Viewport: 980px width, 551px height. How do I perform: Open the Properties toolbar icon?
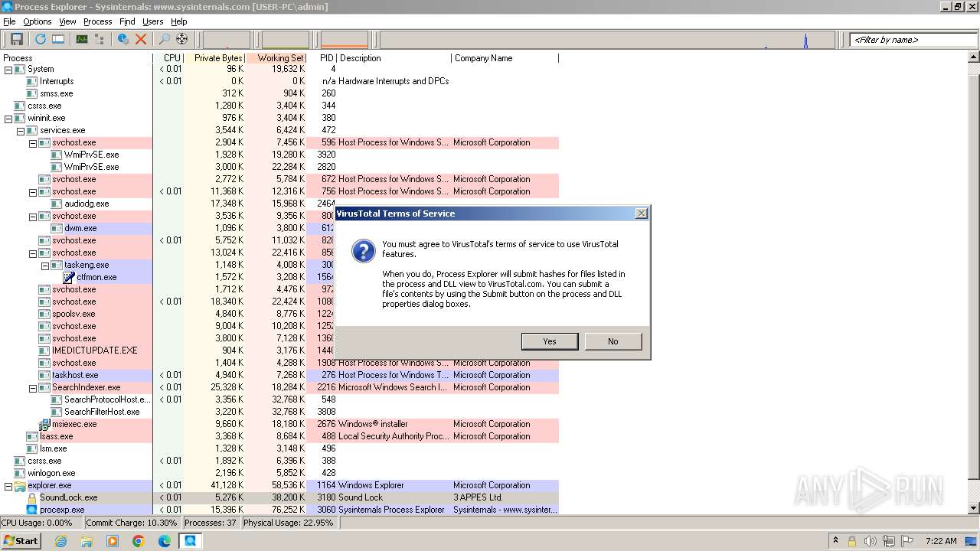(122, 39)
